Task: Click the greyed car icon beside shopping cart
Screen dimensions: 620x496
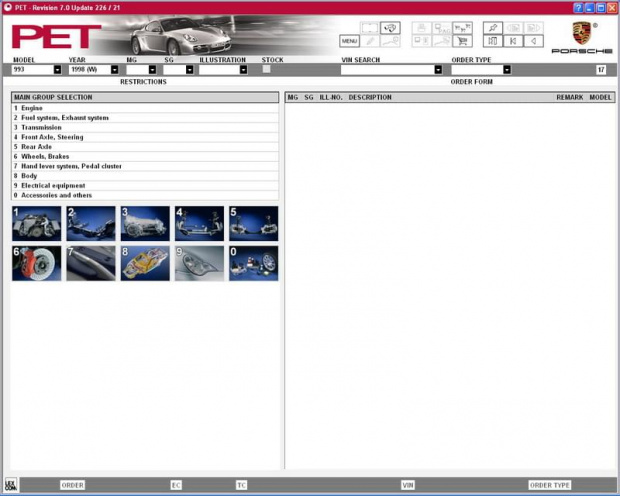Action: [442, 41]
